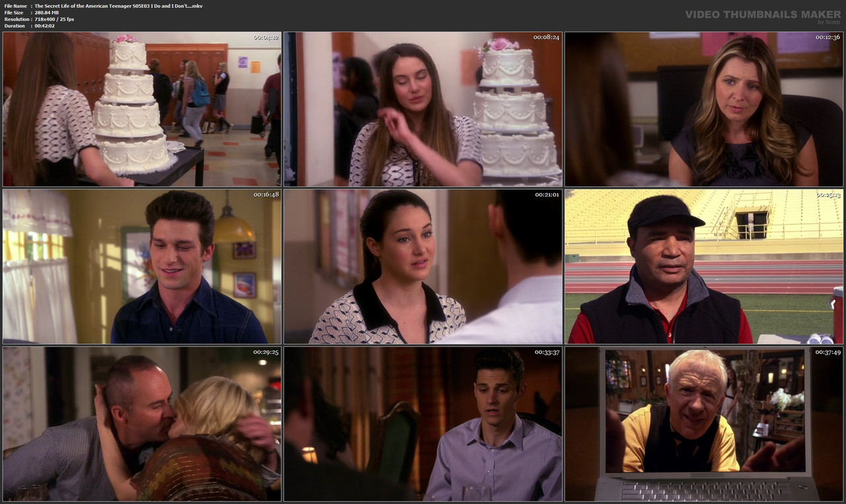Open the stadium thumbnail stamped 00:25:13

point(704,266)
